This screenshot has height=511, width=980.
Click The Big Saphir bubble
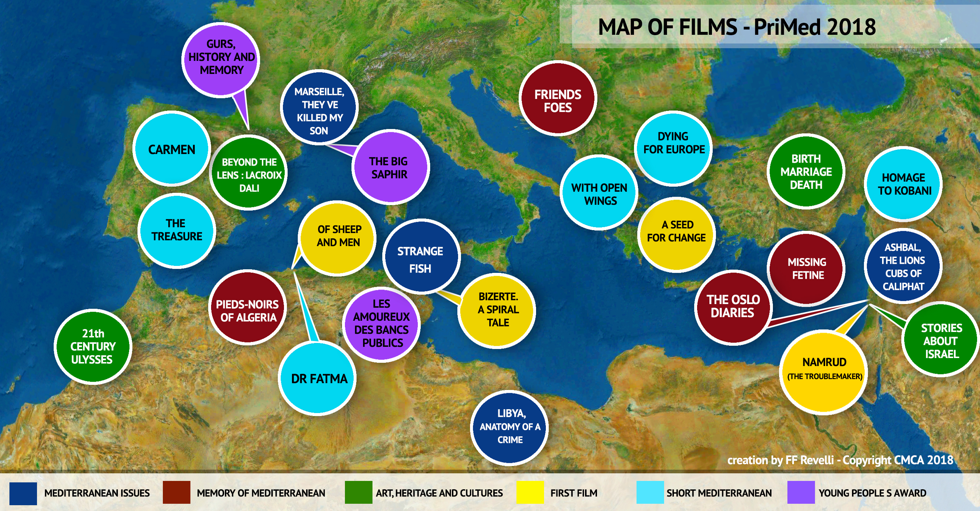tap(390, 167)
